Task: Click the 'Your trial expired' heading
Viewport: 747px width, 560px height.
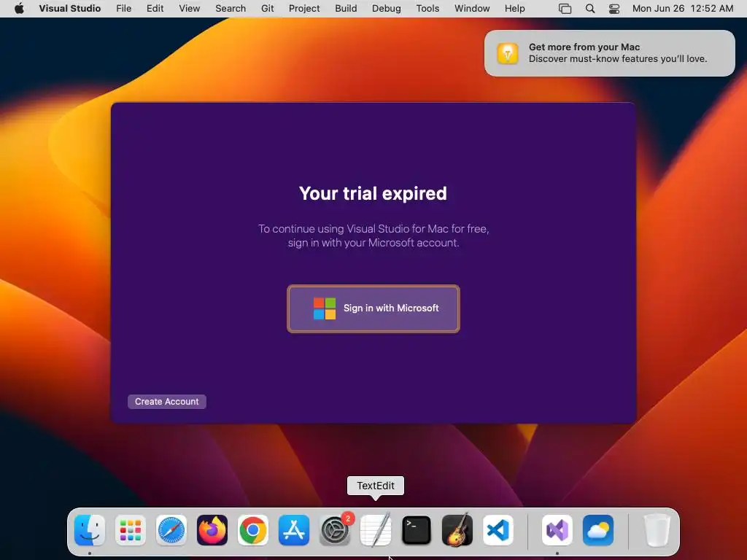Action: pyautogui.click(x=373, y=193)
